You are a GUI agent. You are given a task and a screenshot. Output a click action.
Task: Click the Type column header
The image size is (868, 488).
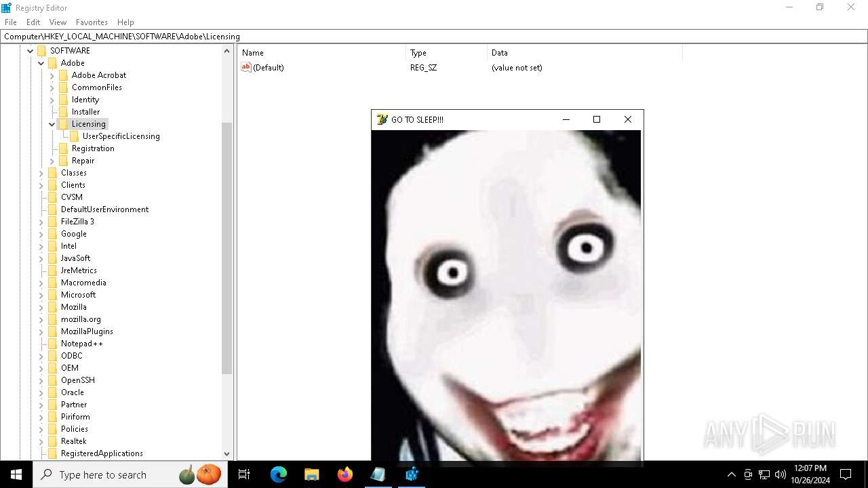click(x=447, y=53)
